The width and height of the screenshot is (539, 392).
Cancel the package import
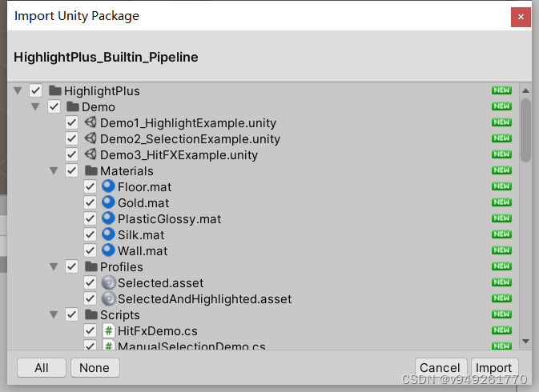440,368
